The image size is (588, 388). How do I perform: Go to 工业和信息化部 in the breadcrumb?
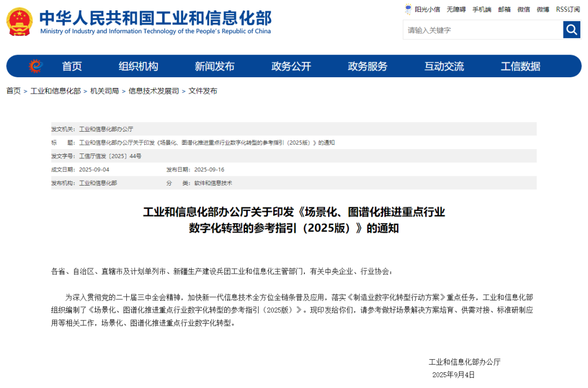[x=56, y=91]
